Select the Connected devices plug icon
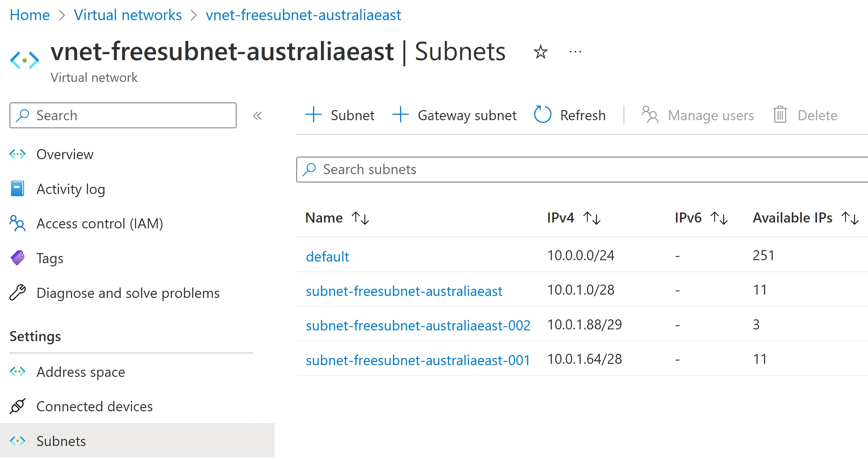The width and height of the screenshot is (868, 460). 18,406
